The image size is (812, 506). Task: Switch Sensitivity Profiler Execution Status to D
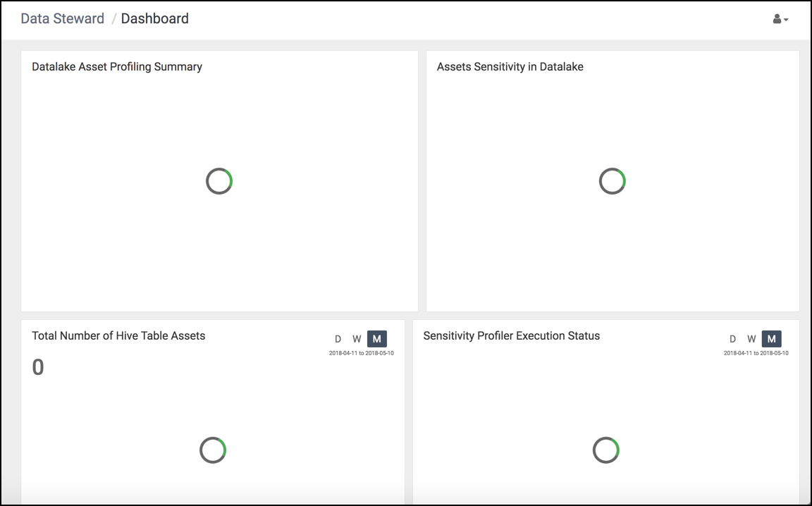[x=732, y=339]
